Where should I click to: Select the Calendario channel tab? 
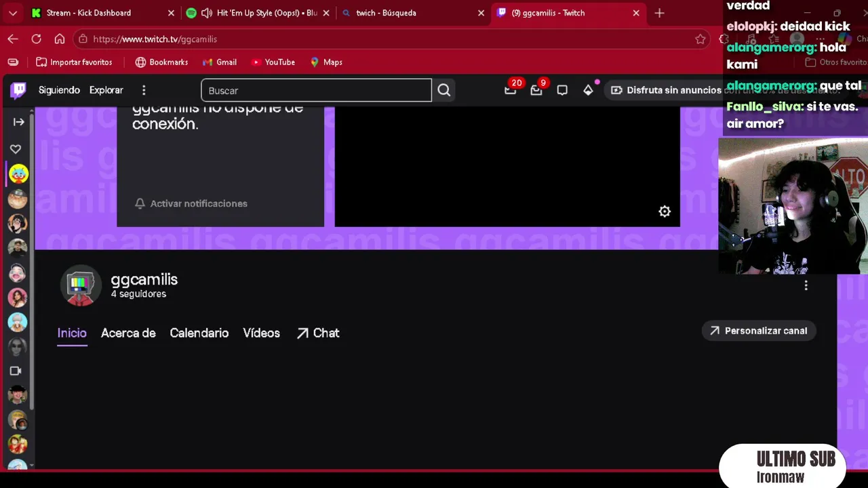(199, 333)
